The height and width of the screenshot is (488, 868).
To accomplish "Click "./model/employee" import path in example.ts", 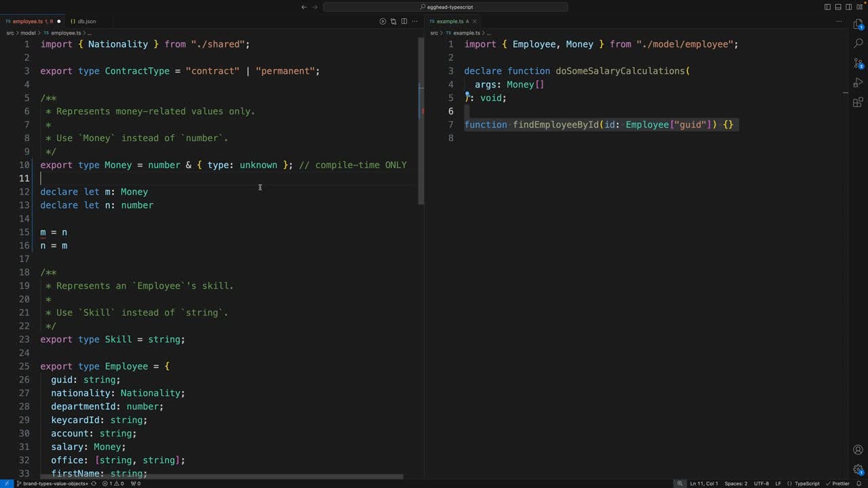I will pos(684,44).
